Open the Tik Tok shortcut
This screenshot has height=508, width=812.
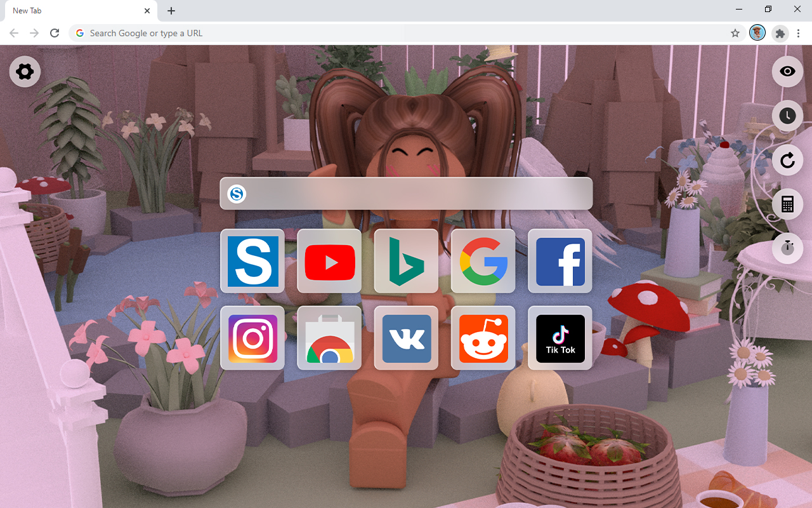560,338
